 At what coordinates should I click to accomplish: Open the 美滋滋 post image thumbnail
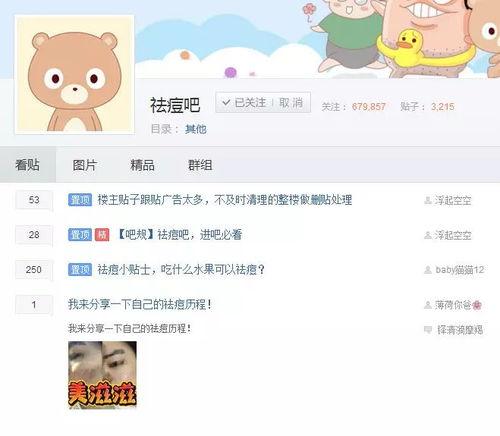point(102,375)
